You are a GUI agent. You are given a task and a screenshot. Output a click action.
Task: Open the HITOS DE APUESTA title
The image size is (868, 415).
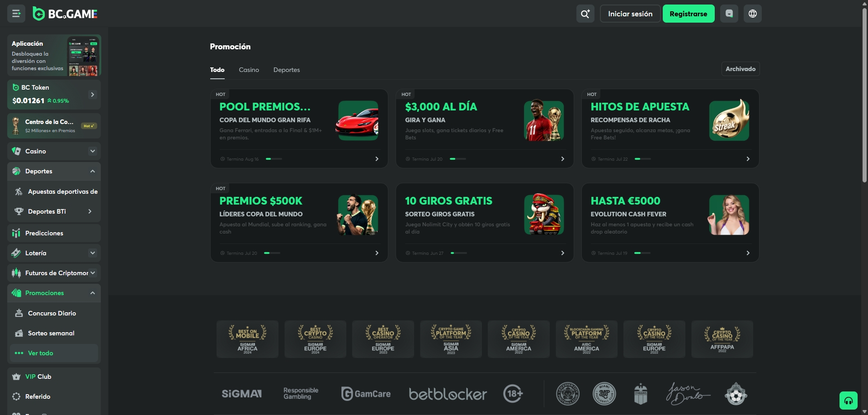point(640,107)
